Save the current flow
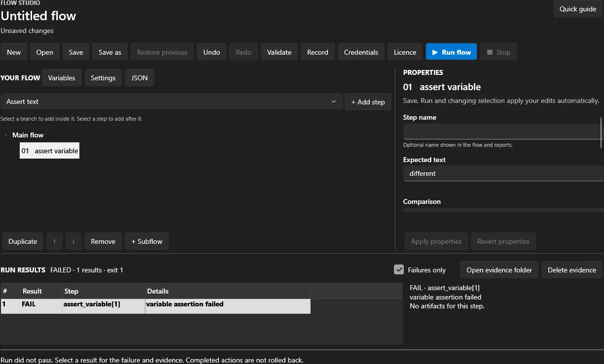Screen dimensions: 604x364 [76, 52]
